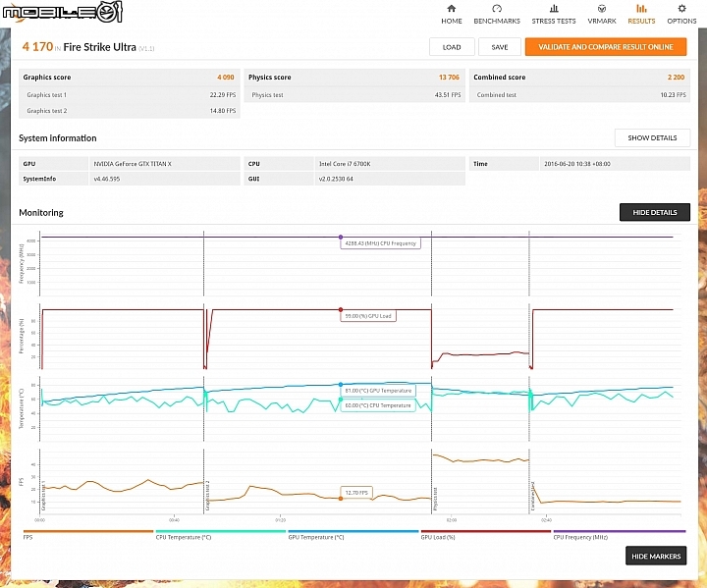Open the Home icon in top navigation

point(452,8)
